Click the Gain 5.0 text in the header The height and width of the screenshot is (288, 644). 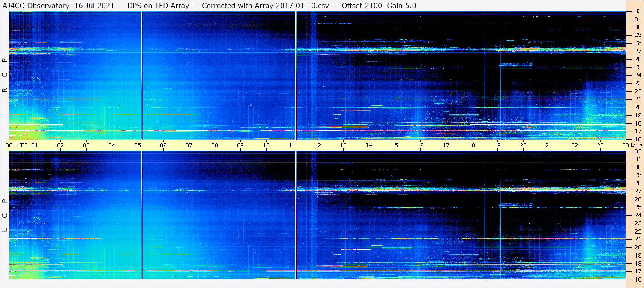(401, 6)
